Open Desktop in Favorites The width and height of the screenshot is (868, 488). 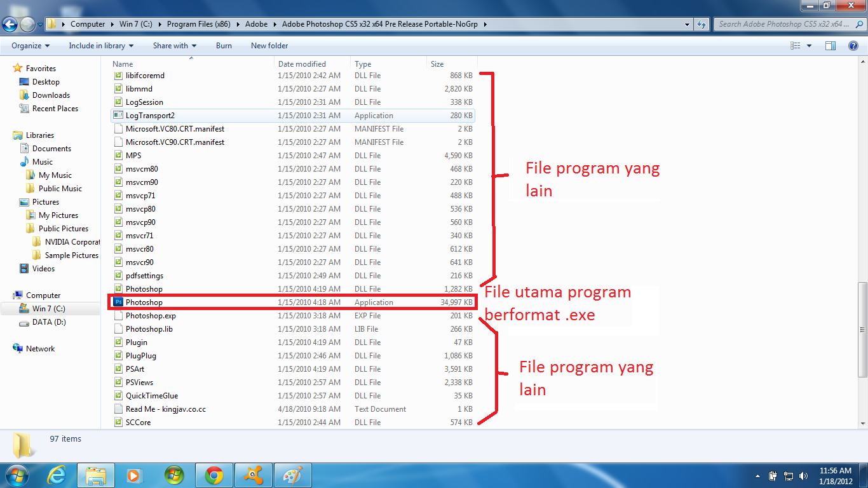46,82
